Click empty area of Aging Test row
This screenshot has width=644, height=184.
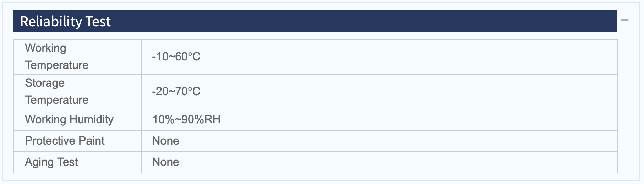[398, 162]
